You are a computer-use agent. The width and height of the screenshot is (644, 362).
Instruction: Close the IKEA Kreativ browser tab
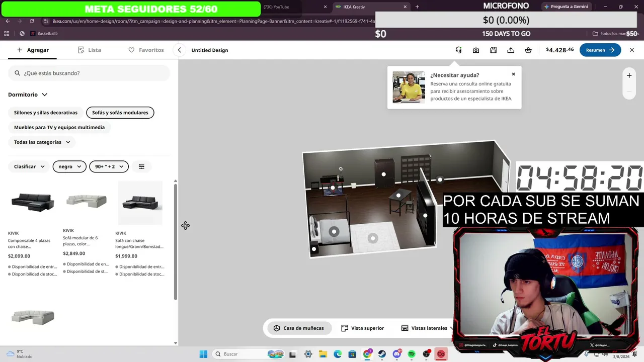pos(405,7)
